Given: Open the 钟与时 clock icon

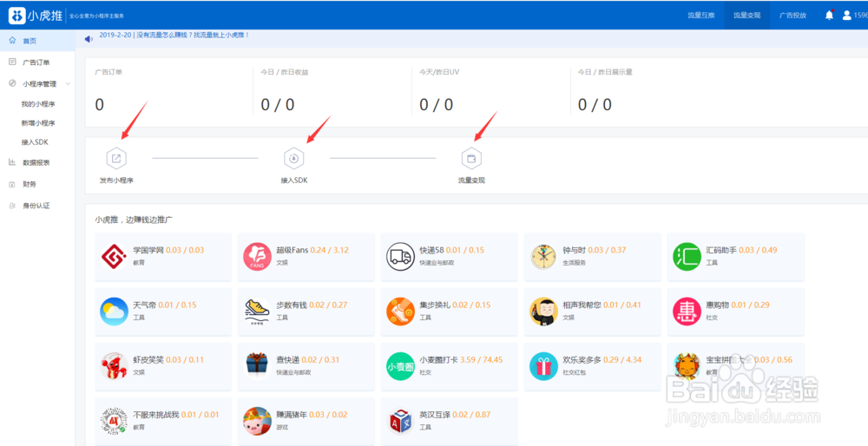Looking at the screenshot, I should tap(543, 257).
